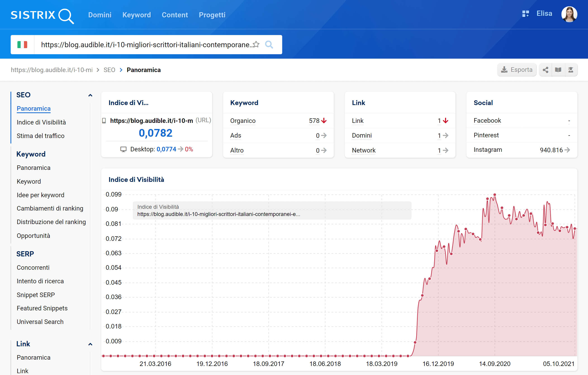Click the star favorite icon in search bar

256,45
